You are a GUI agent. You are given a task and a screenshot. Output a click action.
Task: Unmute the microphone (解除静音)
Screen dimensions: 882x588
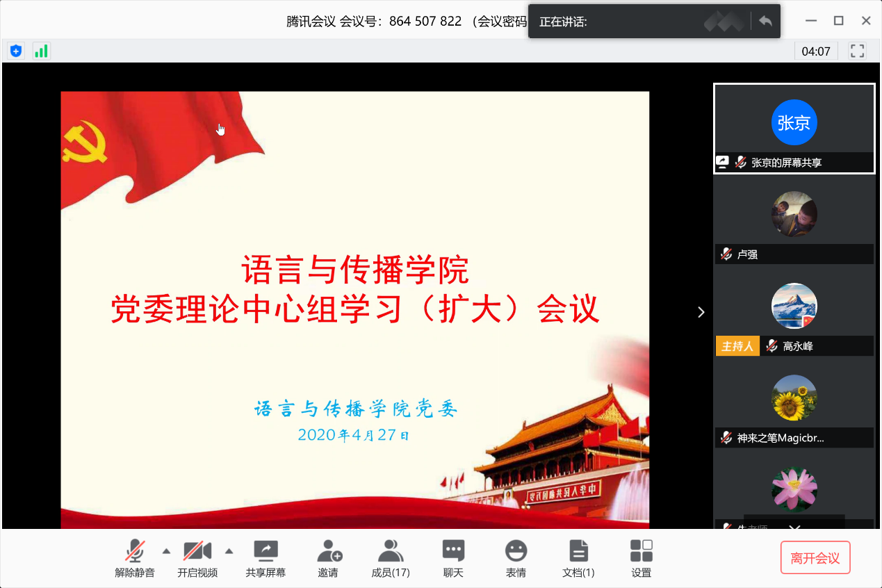[135, 552]
